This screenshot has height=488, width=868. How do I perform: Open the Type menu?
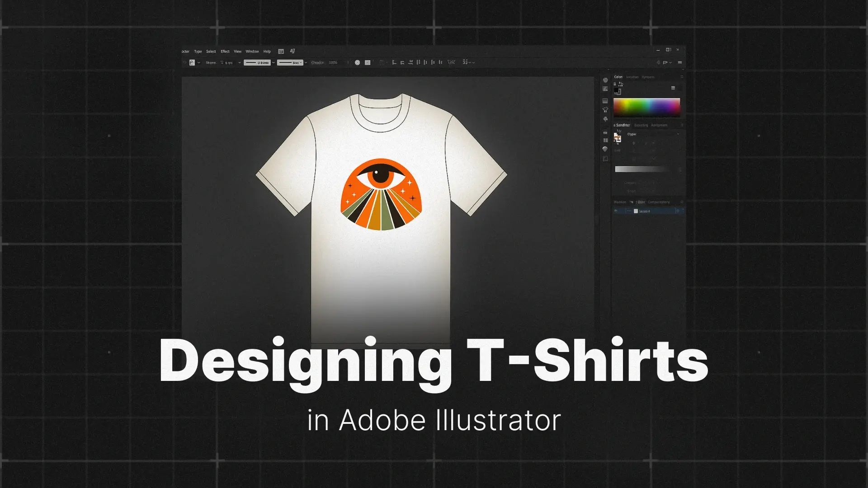coord(198,52)
